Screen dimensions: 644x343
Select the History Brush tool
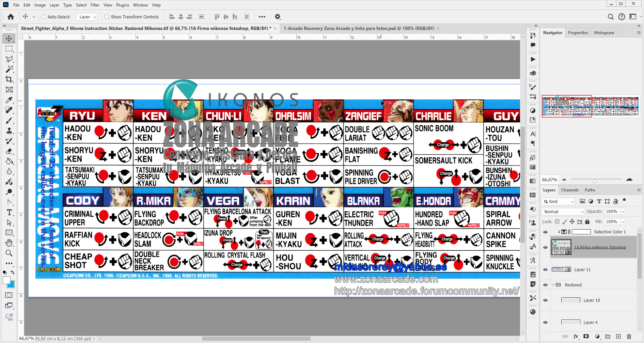coord(9,141)
